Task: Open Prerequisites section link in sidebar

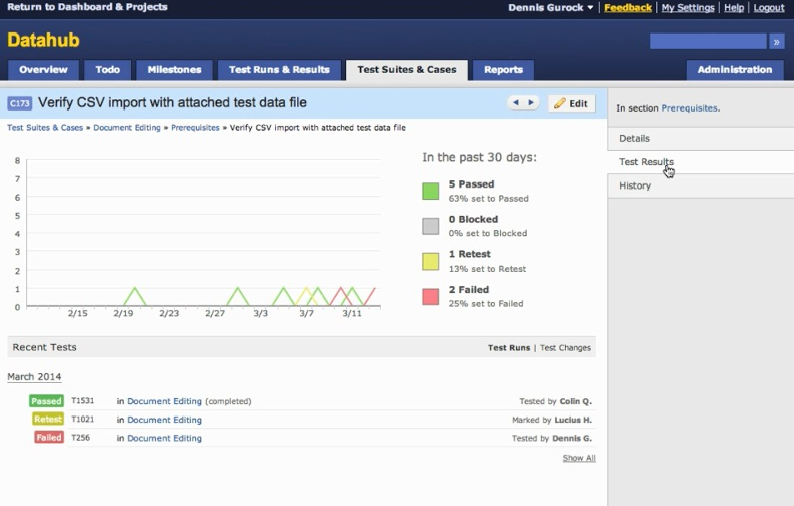Action: click(x=690, y=108)
